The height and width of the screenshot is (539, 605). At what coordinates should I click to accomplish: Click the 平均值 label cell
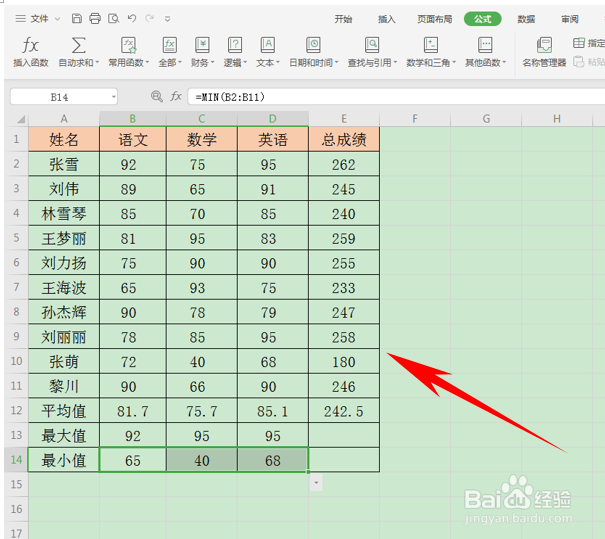coord(64,411)
